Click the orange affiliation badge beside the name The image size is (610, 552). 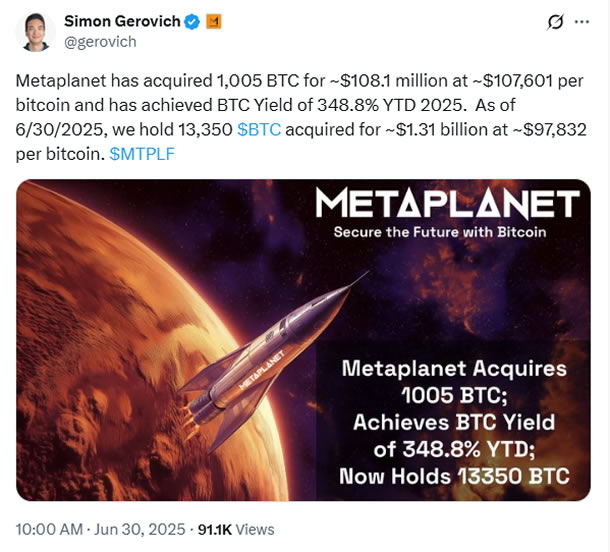pos(213,21)
